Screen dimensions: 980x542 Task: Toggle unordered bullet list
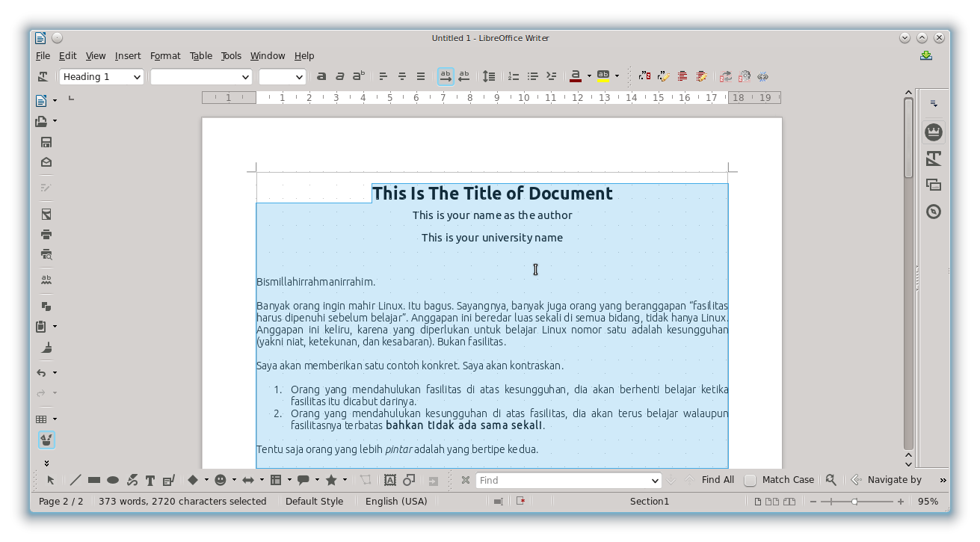click(532, 76)
